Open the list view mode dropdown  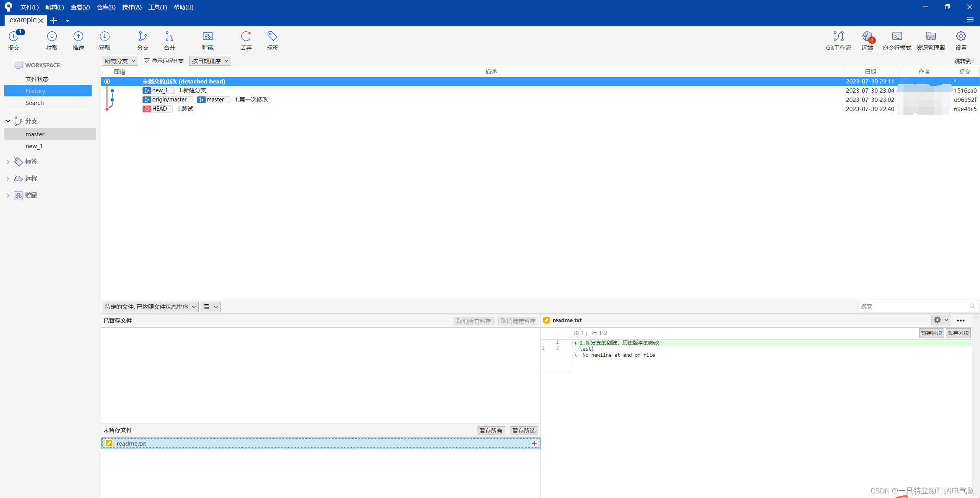210,307
